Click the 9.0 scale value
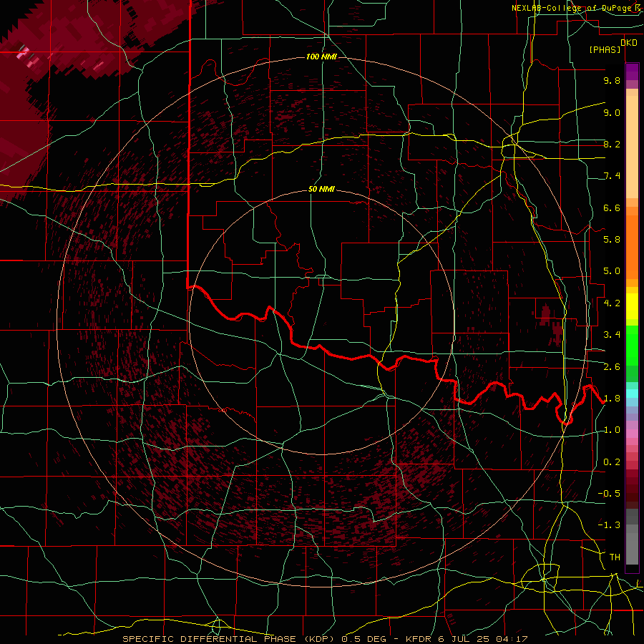644x644 pixels. coord(612,112)
